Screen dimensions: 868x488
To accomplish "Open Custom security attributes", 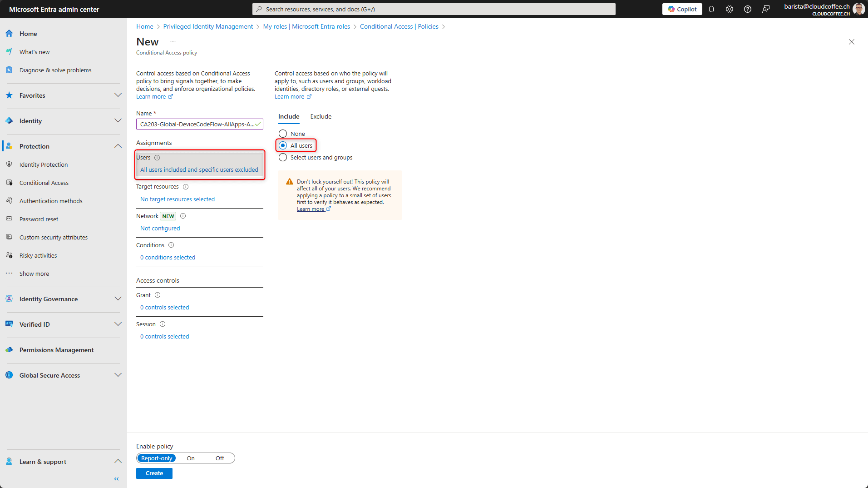I will 53,237.
